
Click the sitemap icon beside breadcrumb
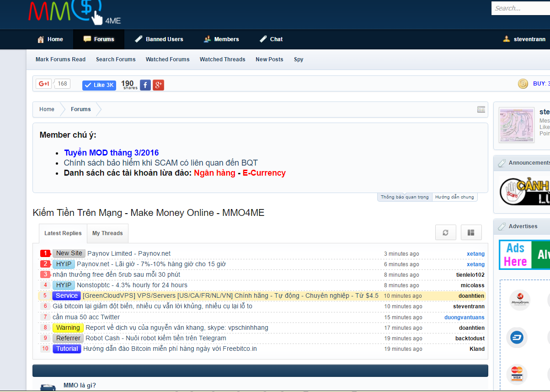pos(481,109)
